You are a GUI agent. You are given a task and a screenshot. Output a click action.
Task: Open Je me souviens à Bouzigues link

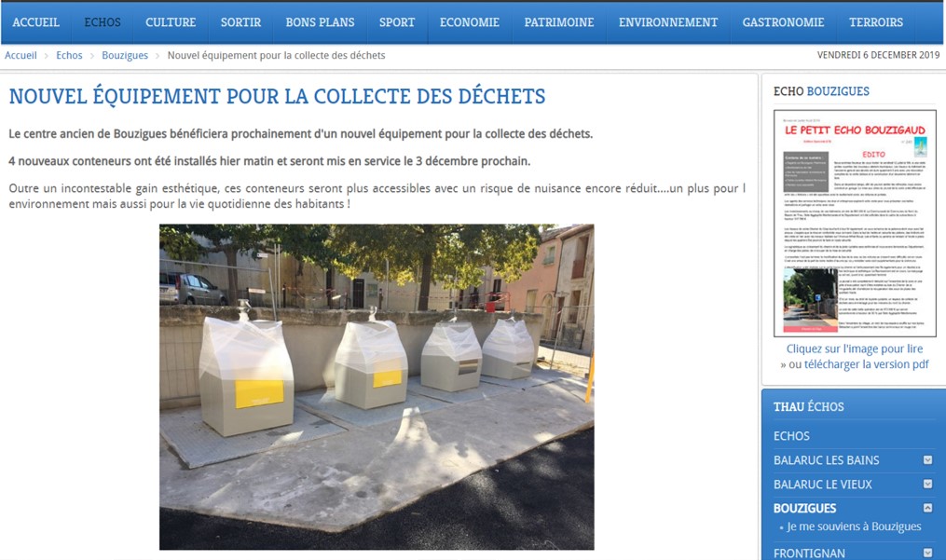coord(854,526)
